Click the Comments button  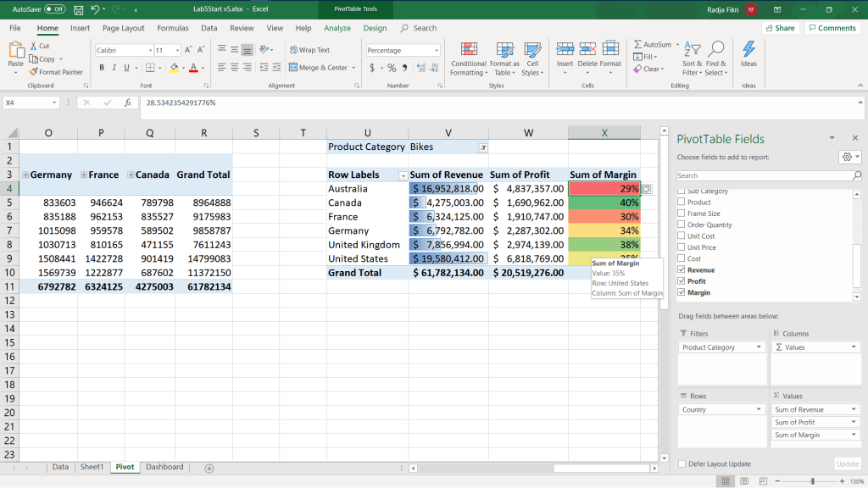[x=832, y=28]
